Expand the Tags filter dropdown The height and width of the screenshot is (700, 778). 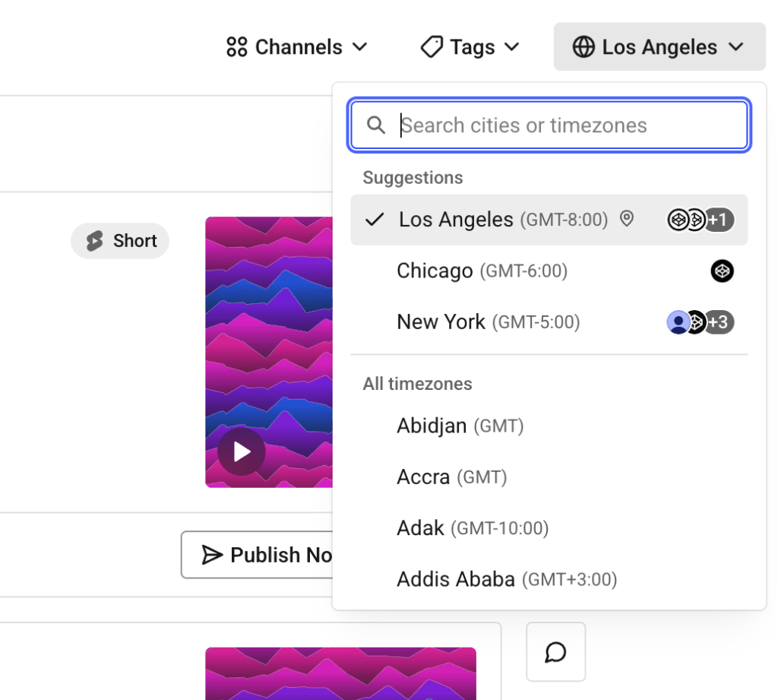[x=470, y=47]
